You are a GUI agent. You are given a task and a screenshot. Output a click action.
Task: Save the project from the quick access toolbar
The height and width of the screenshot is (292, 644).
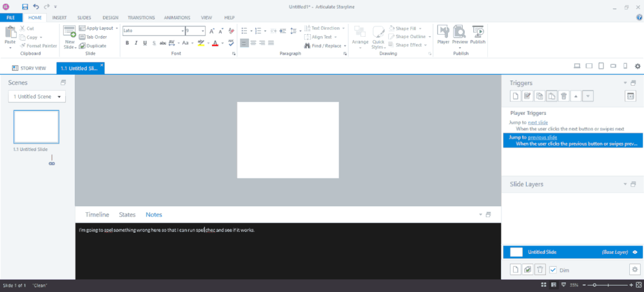[25, 6]
